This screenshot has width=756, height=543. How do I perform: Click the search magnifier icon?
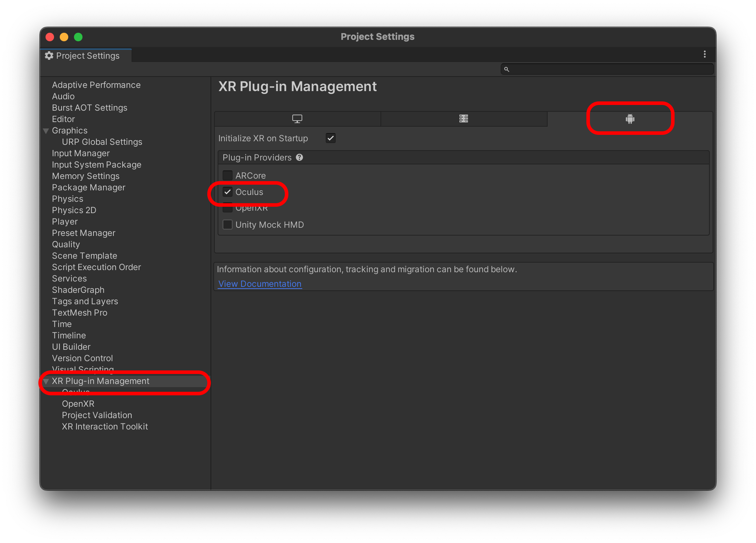[x=506, y=69]
